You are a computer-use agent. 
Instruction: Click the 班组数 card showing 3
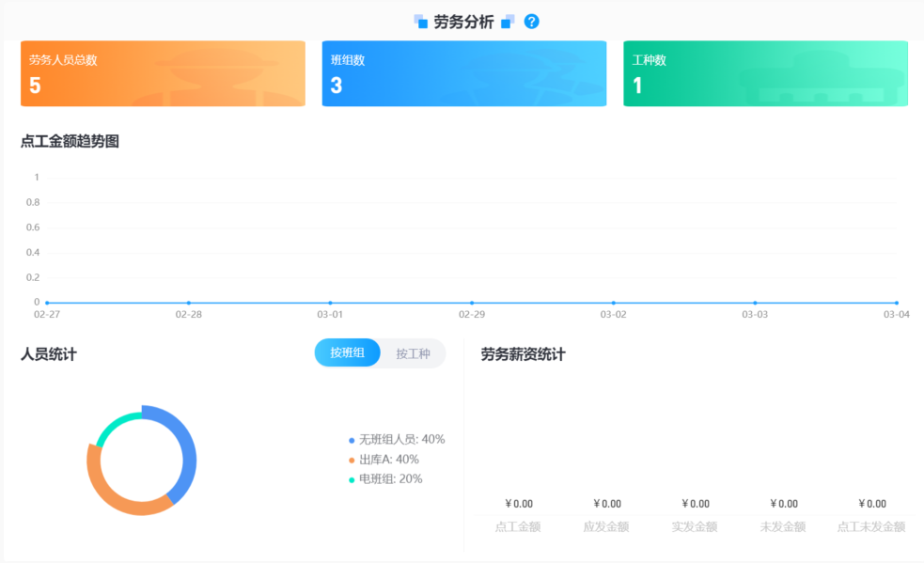click(463, 75)
